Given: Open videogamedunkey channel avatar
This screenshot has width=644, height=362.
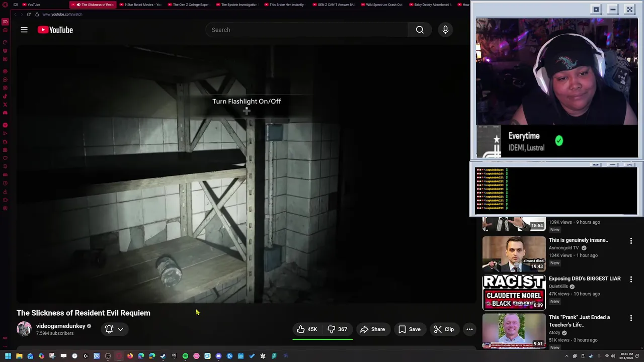Looking at the screenshot, I should (x=24, y=329).
